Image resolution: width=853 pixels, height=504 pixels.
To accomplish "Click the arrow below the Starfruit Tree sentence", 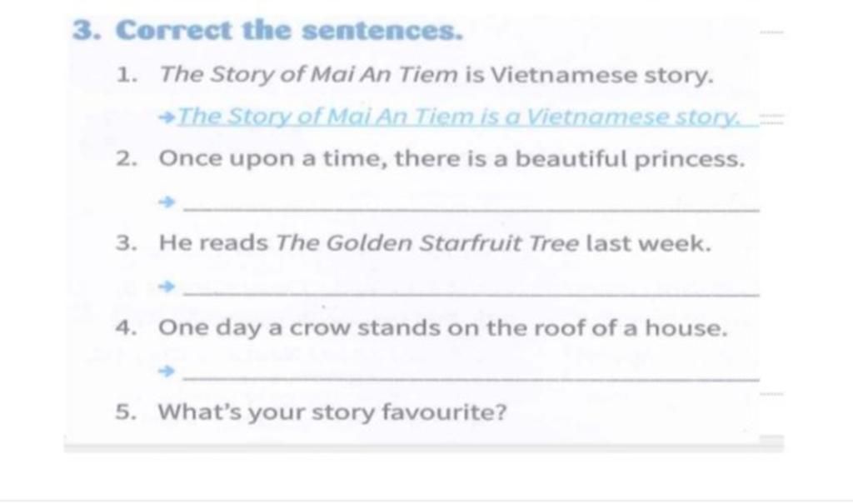I will [167, 286].
